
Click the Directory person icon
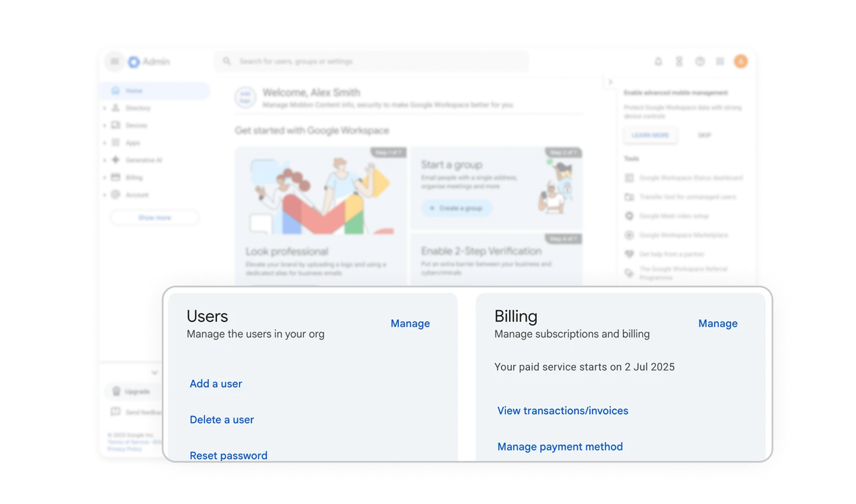pos(116,108)
